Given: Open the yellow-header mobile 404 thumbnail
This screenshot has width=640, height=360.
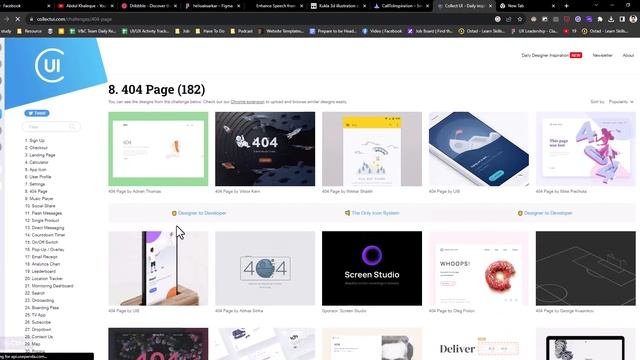Looking at the screenshot, I should (x=372, y=149).
